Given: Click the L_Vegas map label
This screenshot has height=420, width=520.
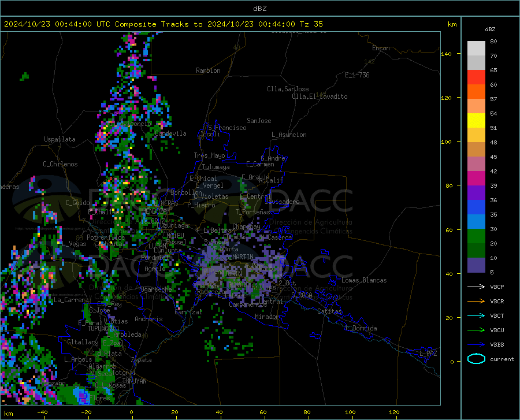Looking at the screenshot, I should click(x=74, y=244).
